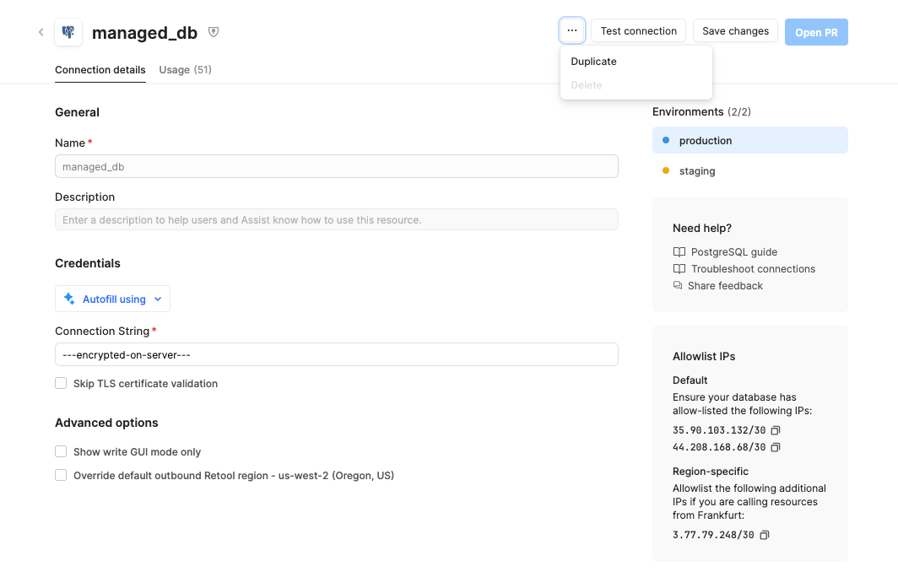Open the three-dot more options menu
Screen dimensions: 898x588
coord(572,31)
